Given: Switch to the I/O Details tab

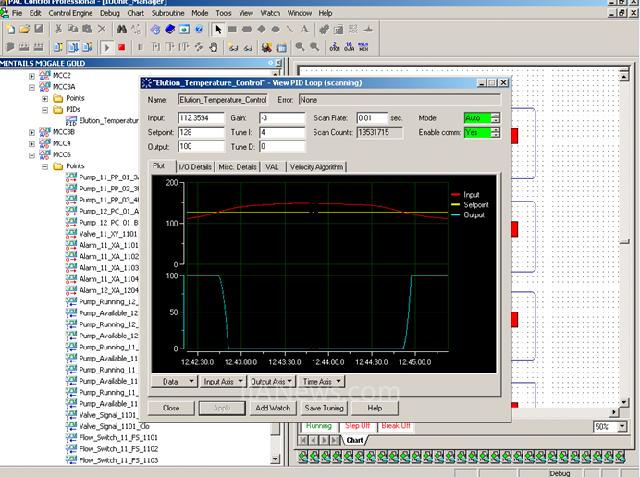Looking at the screenshot, I should click(x=194, y=166).
